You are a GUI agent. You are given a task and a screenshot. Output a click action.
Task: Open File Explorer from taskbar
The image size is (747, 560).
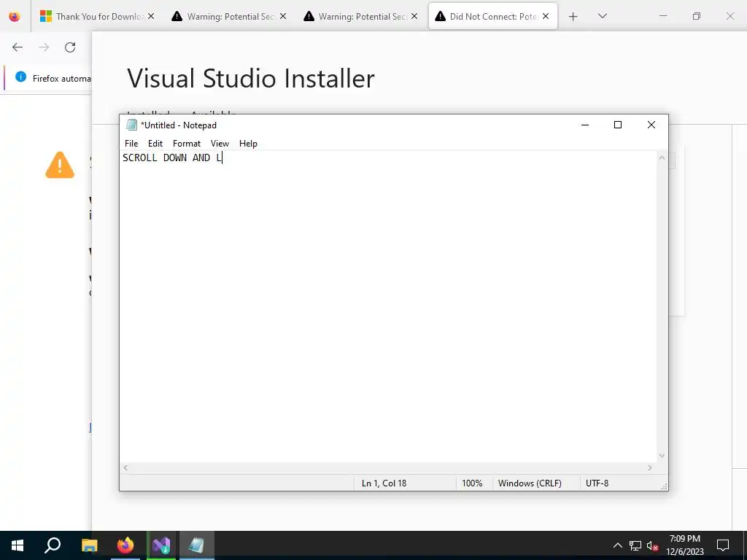point(89,545)
